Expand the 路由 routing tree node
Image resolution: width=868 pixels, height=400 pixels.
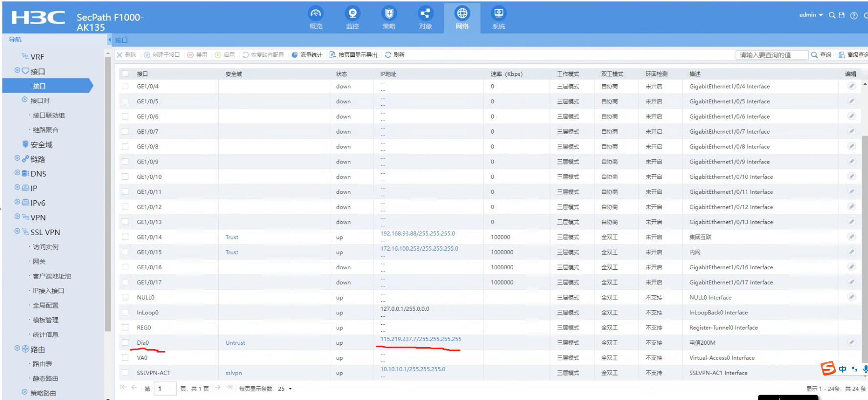pyautogui.click(x=18, y=349)
